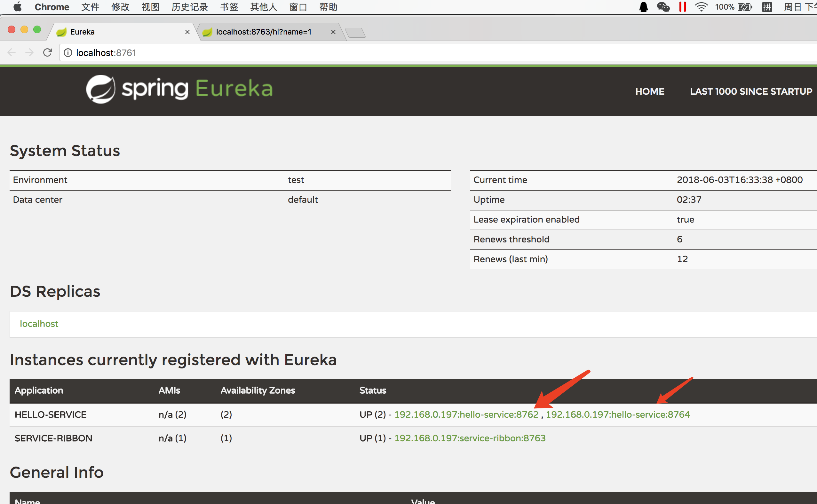Click the n/a (1) AMIs cell
Image resolution: width=817 pixels, height=504 pixels.
coord(172,438)
